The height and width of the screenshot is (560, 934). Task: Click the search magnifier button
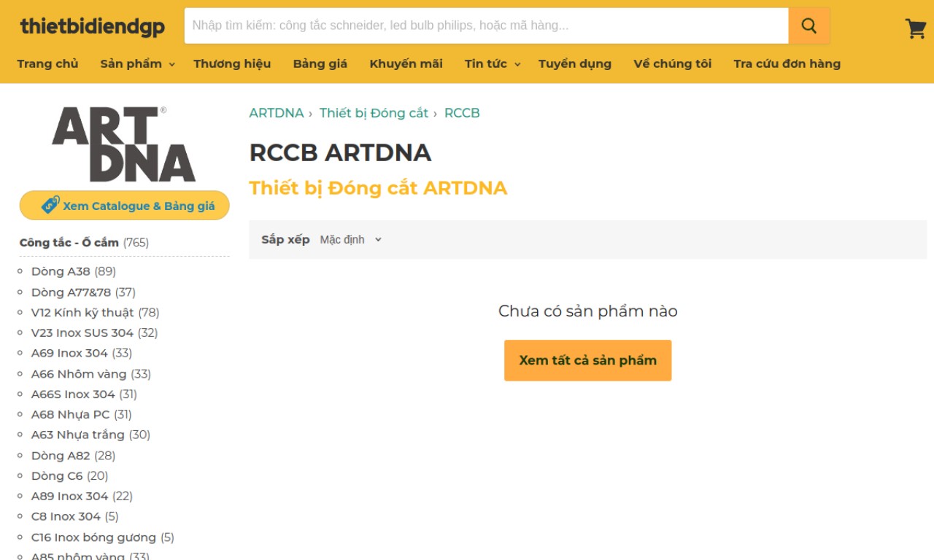[x=808, y=26]
